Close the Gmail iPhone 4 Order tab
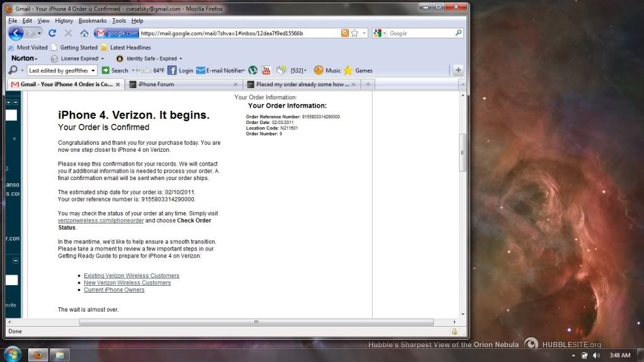Viewport: 644px width, 362px height. [118, 84]
